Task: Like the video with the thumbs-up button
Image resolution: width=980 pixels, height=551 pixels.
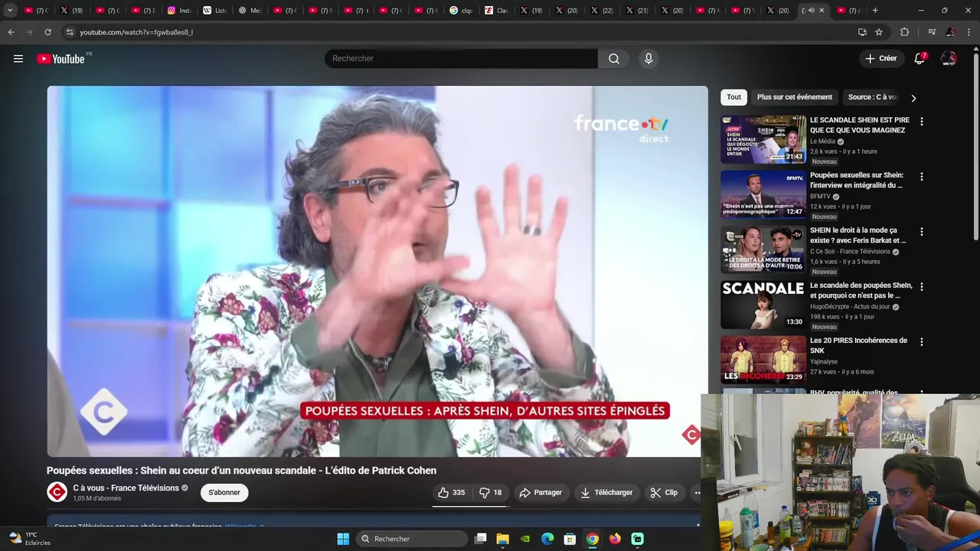Action: (x=452, y=493)
